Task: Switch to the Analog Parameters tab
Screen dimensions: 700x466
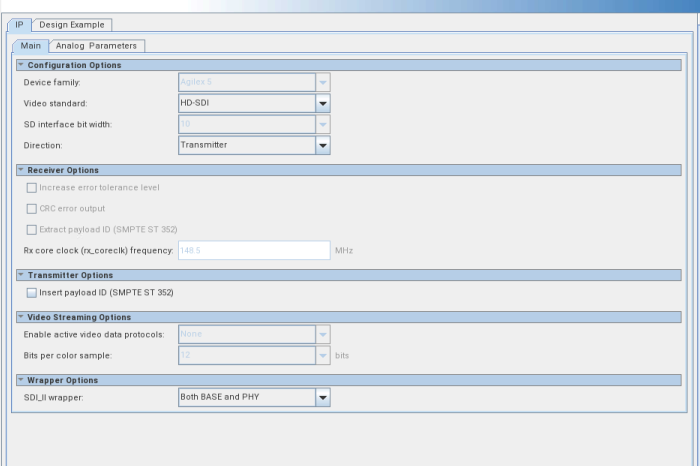Action: pyautogui.click(x=96, y=46)
